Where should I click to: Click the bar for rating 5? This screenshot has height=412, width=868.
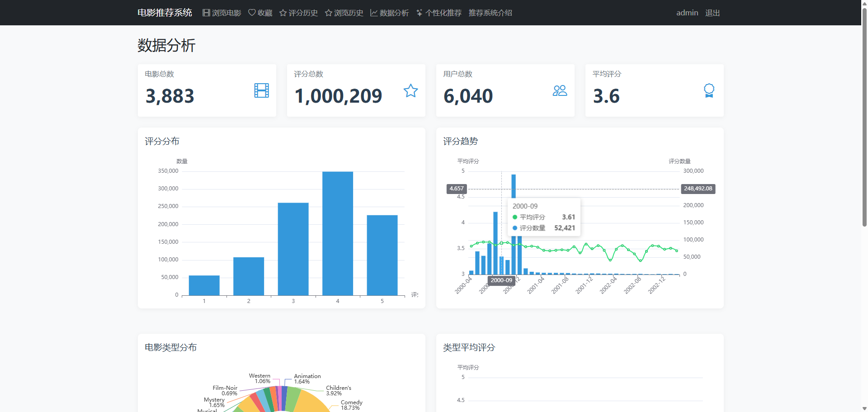click(x=382, y=255)
